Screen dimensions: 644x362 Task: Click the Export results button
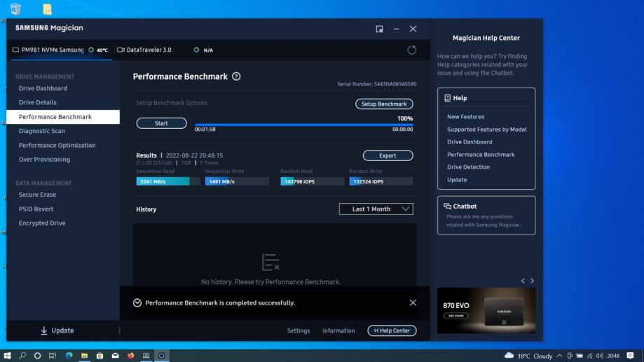388,155
